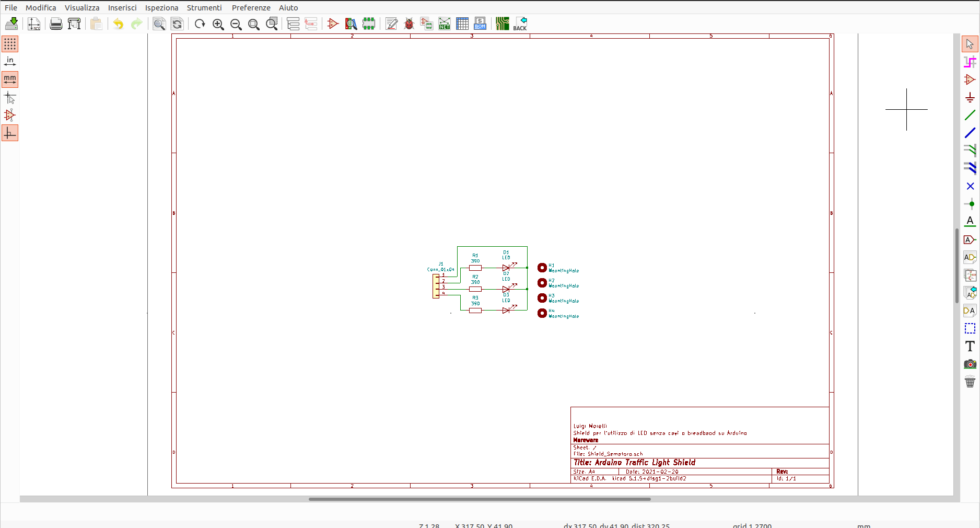Activate highlight net tool
The image size is (980, 528).
click(x=970, y=62)
